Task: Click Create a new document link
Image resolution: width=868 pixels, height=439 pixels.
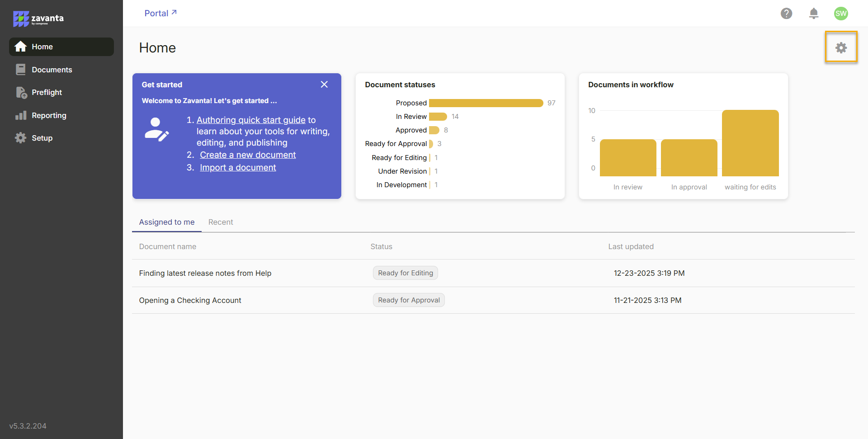Action: click(x=248, y=155)
